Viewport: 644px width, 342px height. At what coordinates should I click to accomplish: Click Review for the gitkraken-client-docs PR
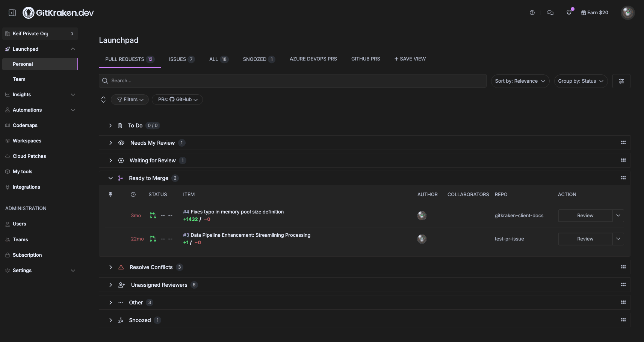(585, 215)
